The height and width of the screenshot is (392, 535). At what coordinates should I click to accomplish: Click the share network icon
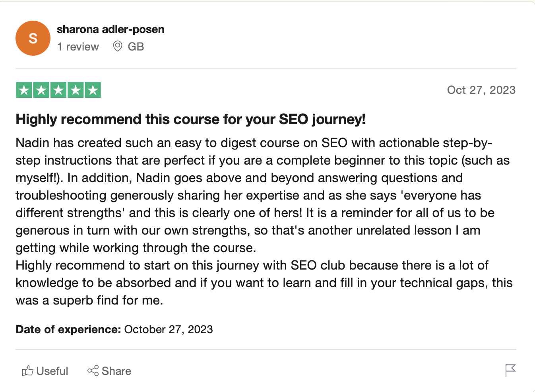(x=93, y=371)
